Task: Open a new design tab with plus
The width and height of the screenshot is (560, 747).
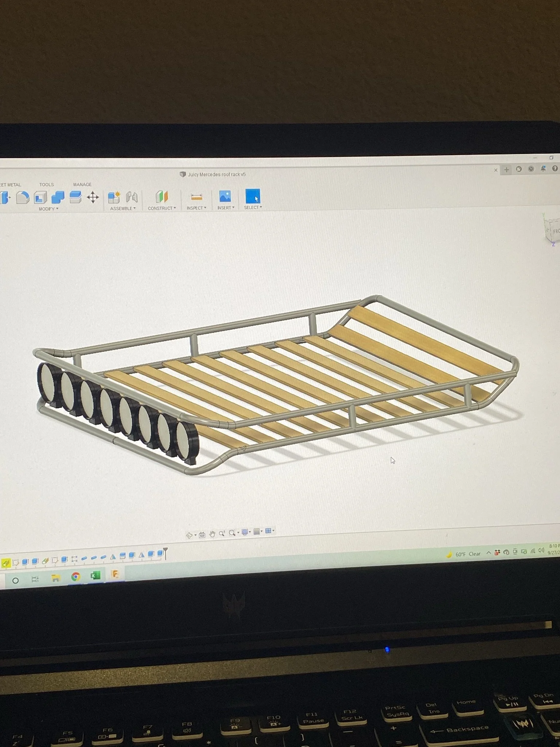Action: [x=506, y=169]
